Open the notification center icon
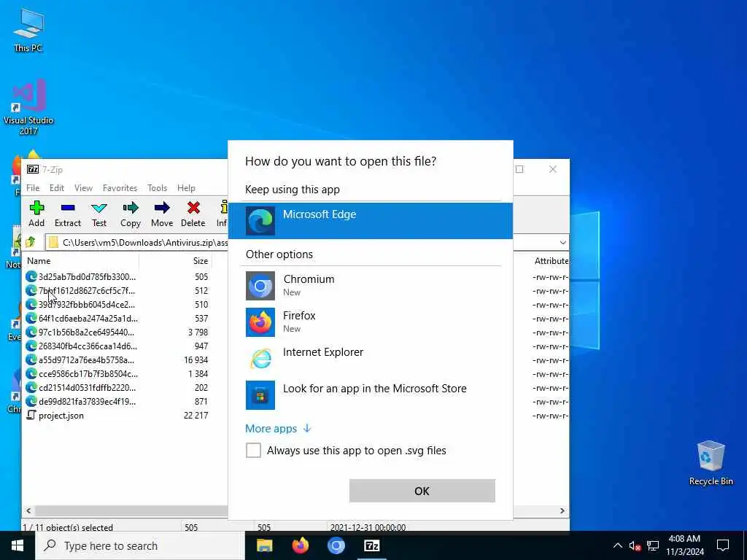 tap(723, 545)
